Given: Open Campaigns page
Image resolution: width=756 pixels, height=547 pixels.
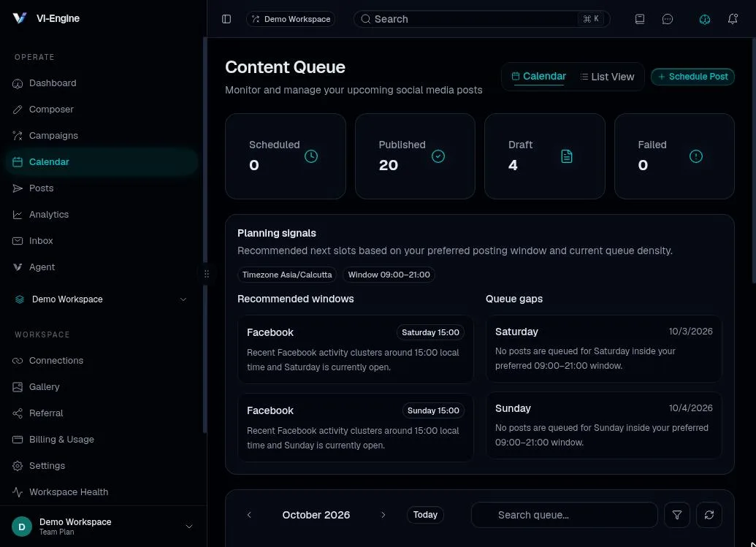Looking at the screenshot, I should 102,135.
